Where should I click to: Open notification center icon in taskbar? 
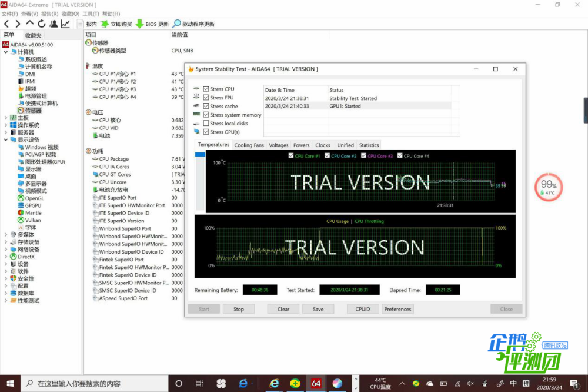(x=574, y=383)
